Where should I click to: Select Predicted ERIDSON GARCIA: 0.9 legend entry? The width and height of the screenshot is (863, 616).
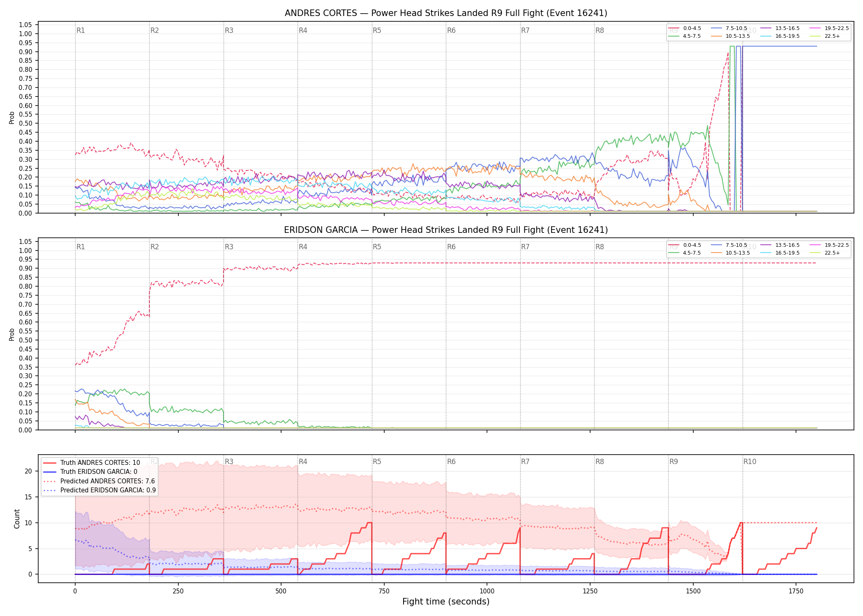[99, 490]
